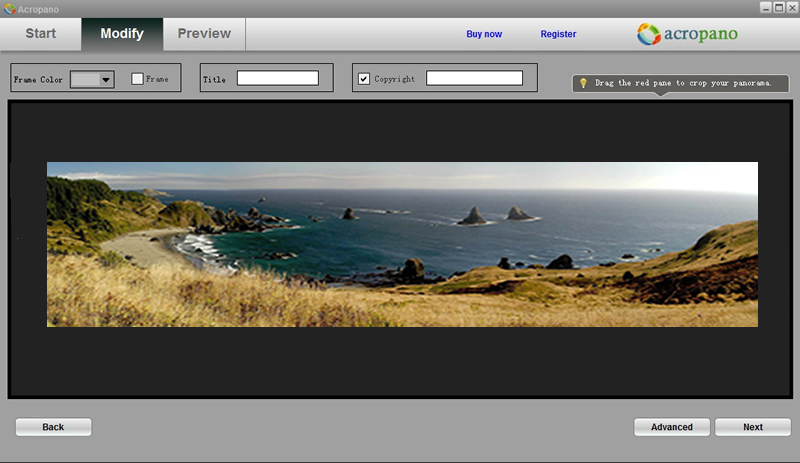Switch to the Start tab

(x=40, y=34)
